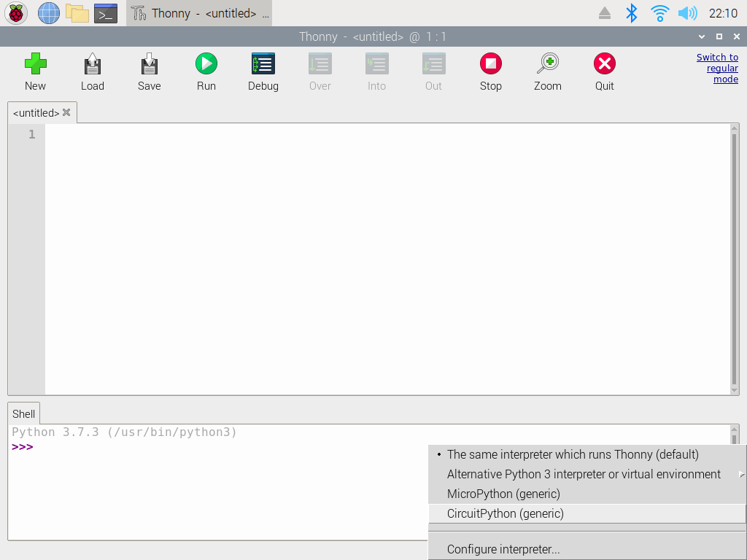Open the Load file toolbar icon
This screenshot has height=560, width=747.
coord(93,64)
